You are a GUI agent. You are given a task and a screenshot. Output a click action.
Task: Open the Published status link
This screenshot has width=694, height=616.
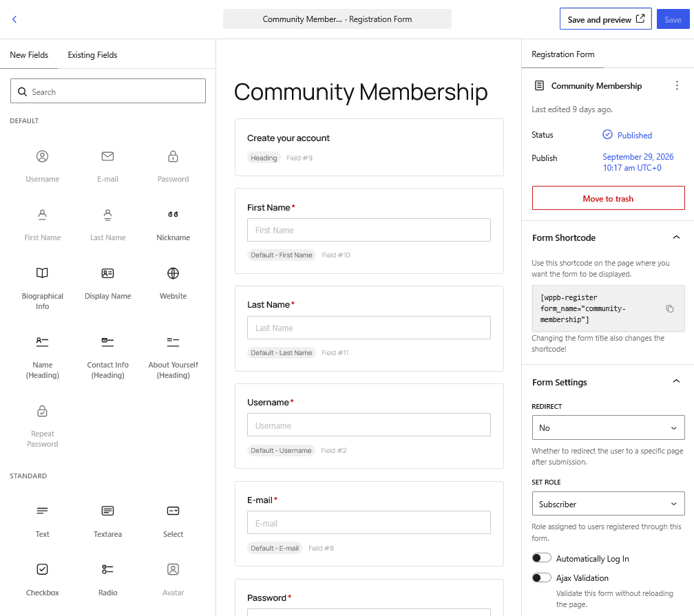point(627,135)
